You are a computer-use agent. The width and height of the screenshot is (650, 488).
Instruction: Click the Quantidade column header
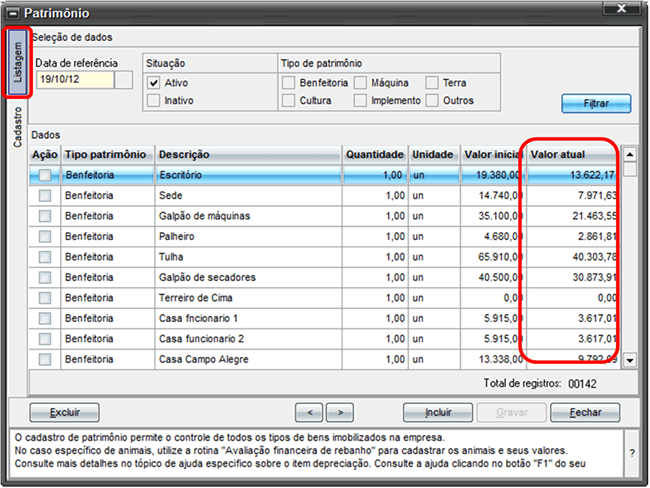point(375,155)
